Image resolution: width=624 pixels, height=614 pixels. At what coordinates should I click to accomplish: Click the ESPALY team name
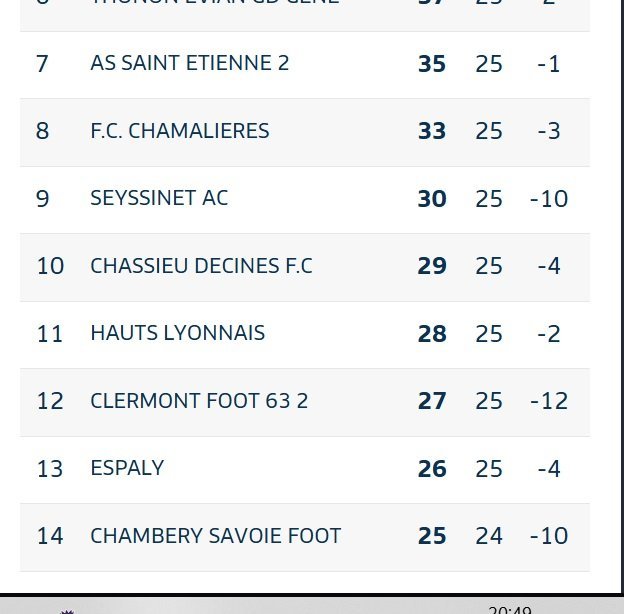[127, 468]
